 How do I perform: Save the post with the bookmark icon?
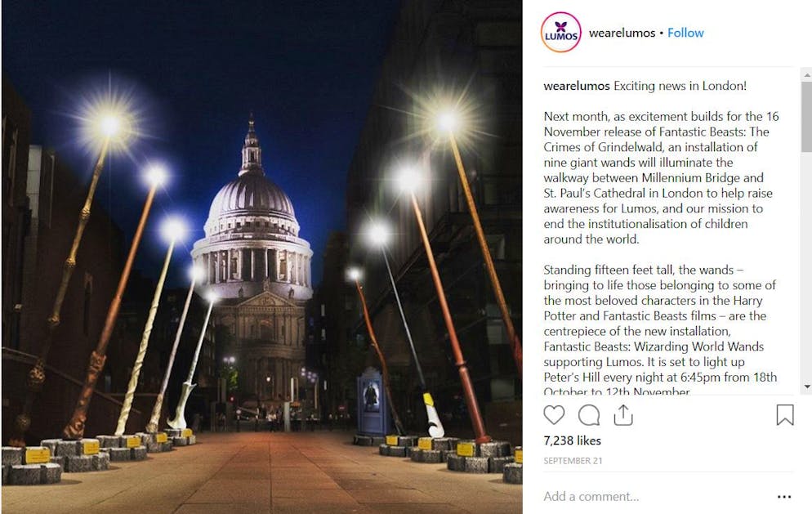(x=784, y=415)
